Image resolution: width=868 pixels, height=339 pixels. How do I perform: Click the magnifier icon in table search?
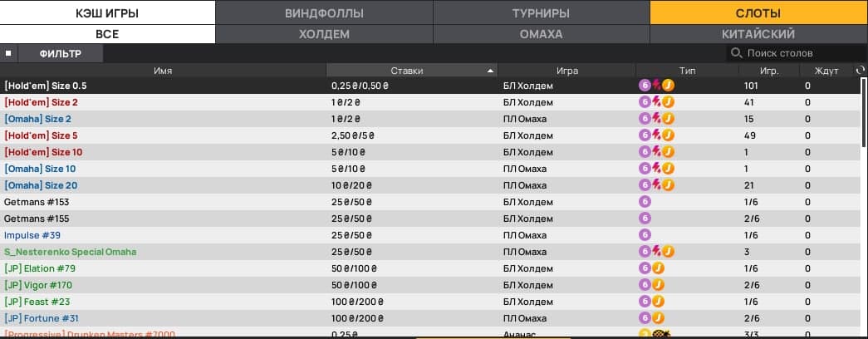click(x=735, y=53)
